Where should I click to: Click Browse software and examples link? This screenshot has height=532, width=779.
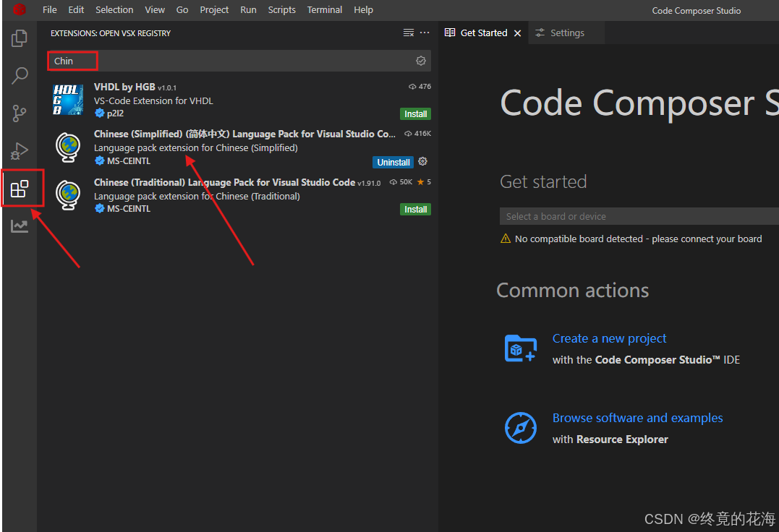[x=637, y=418]
